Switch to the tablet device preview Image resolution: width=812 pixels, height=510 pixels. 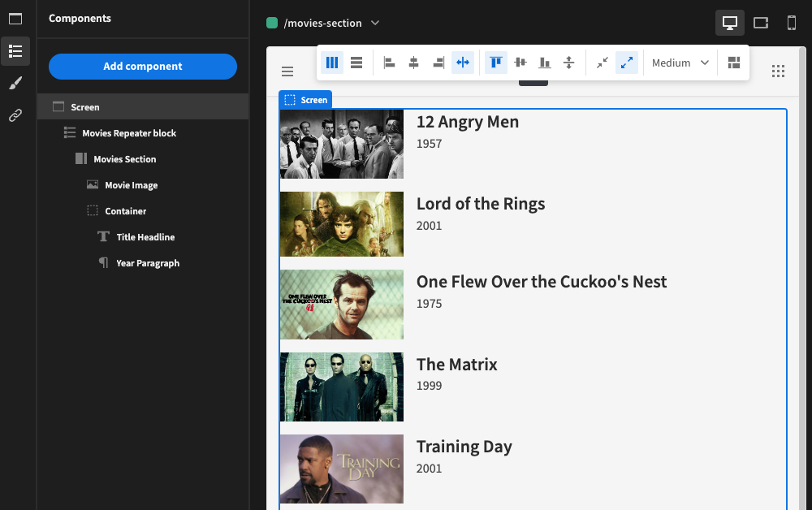pos(761,23)
